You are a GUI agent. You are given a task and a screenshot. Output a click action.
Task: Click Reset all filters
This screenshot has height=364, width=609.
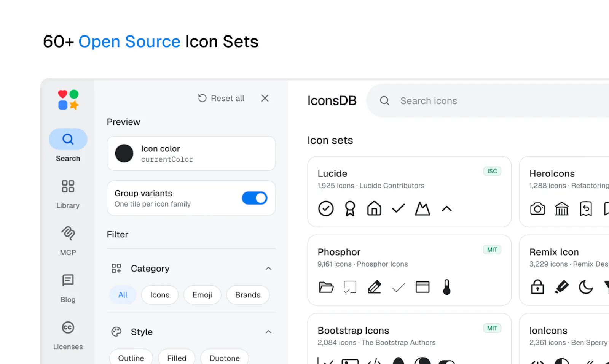(221, 98)
